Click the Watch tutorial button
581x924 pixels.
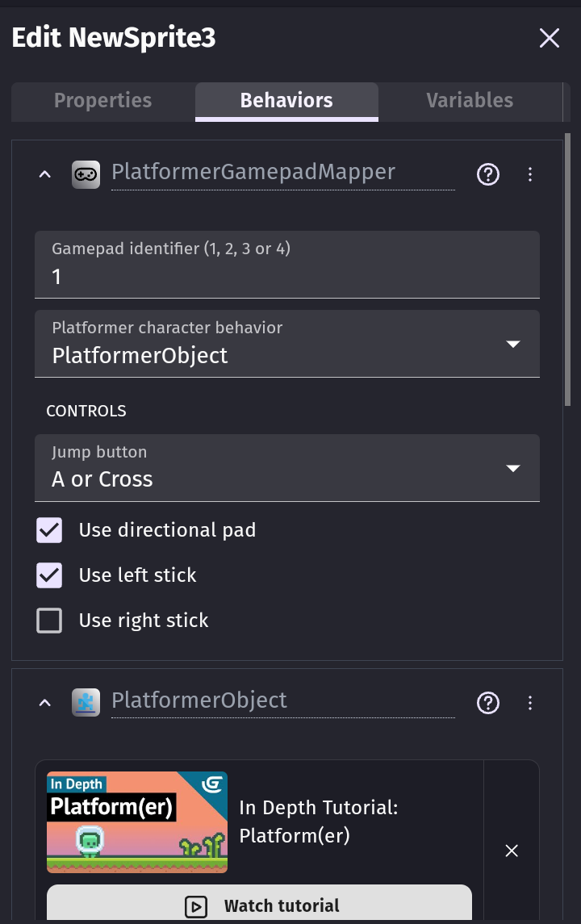click(259, 905)
